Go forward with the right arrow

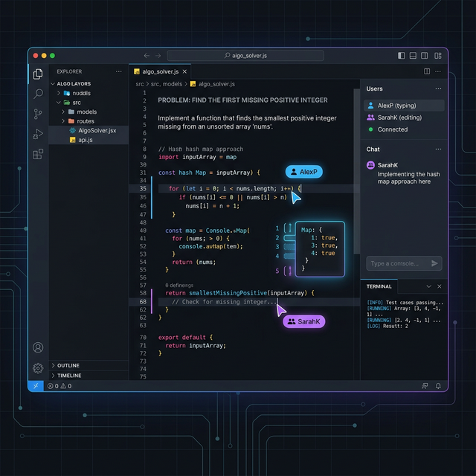pos(158,56)
